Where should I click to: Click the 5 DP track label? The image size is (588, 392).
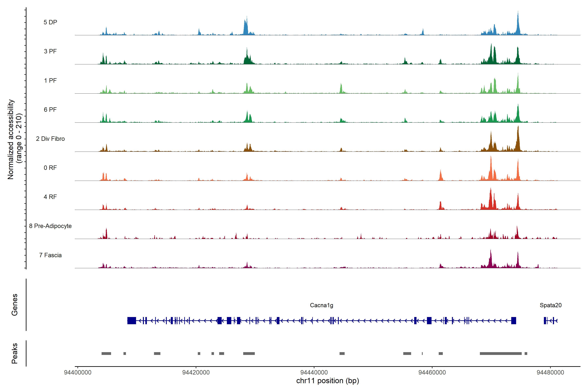50,22
